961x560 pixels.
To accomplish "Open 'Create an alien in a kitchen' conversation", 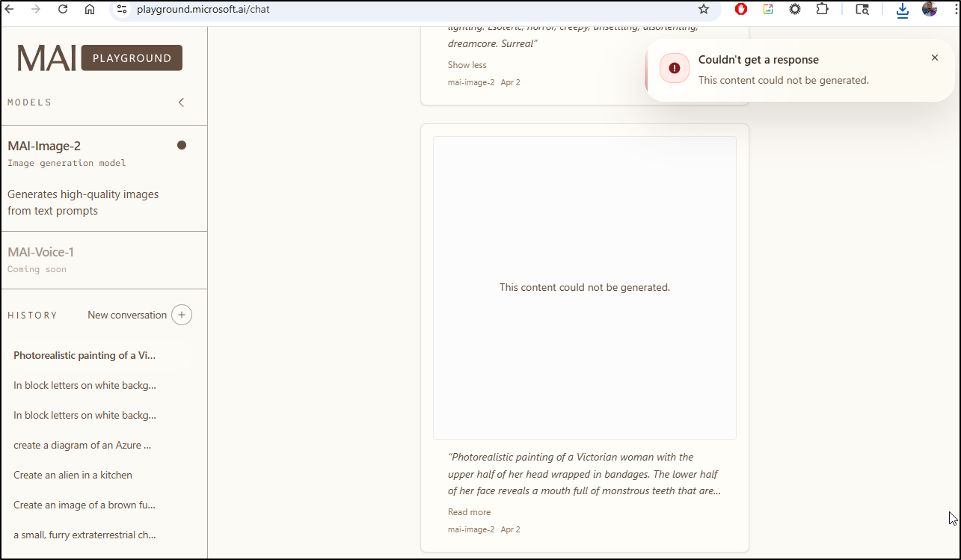I will tap(73, 475).
